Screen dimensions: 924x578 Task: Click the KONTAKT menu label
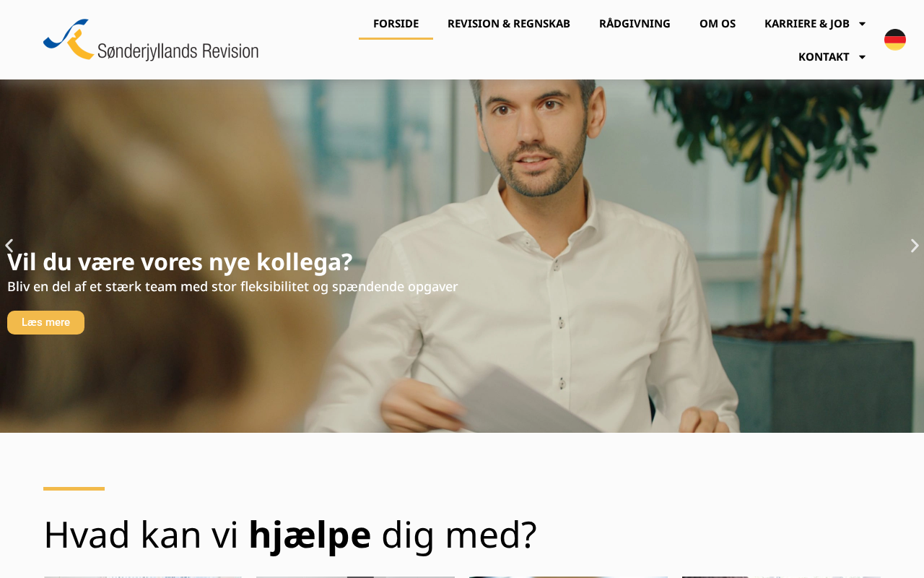tap(824, 56)
